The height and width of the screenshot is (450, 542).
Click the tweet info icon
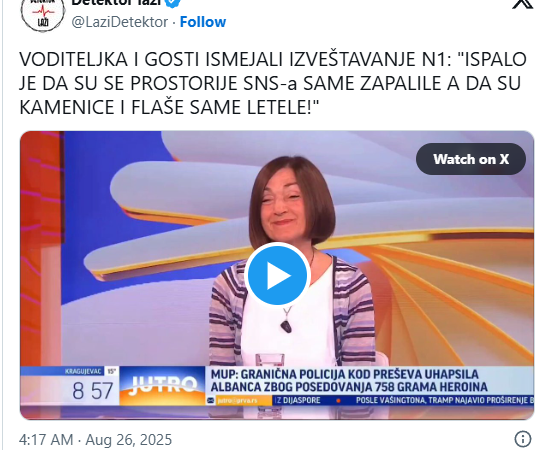coord(522,439)
